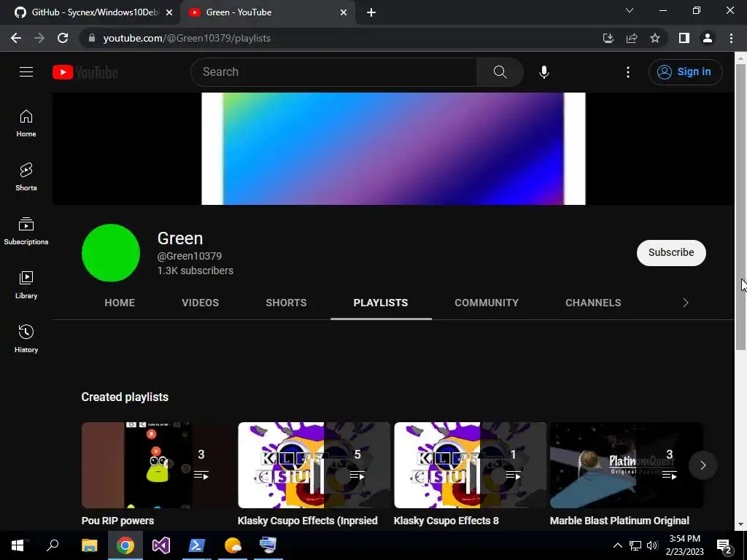
Task: Open Pou RIP powers playlist title
Action: coord(117,521)
